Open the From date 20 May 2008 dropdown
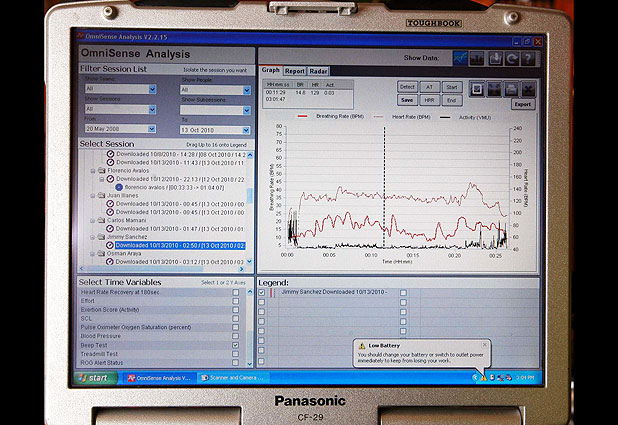Screen dimensions: 618x425 click(x=151, y=129)
